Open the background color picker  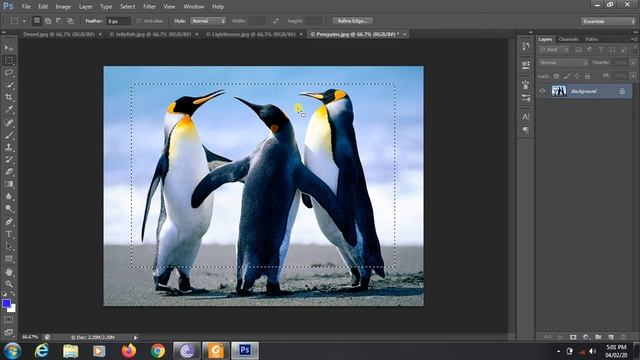[x=13, y=309]
